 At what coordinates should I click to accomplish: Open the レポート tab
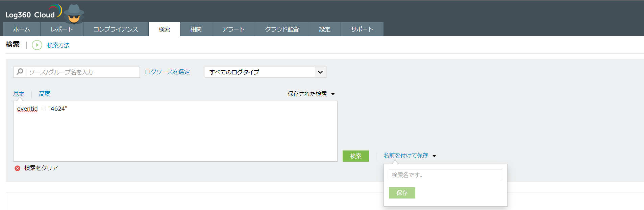[x=62, y=29]
